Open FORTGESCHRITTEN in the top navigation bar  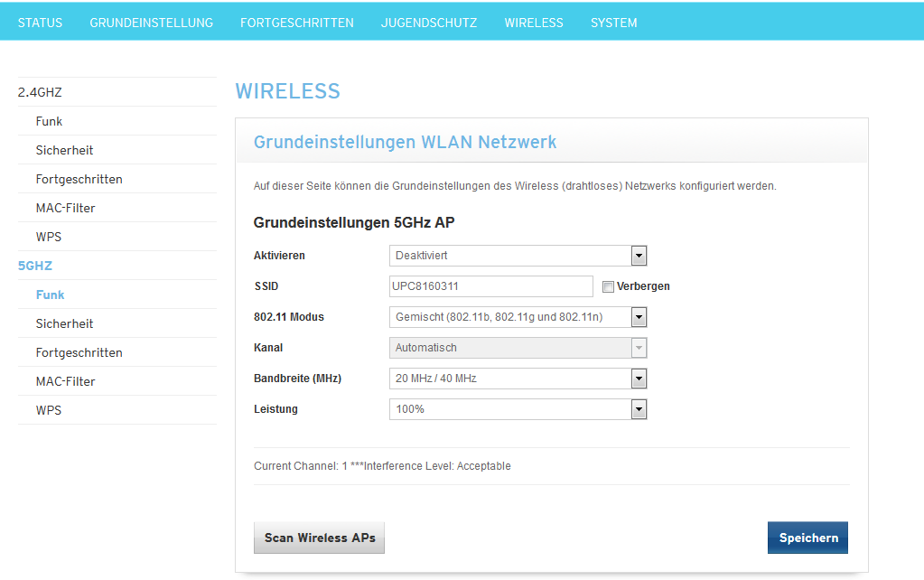296,23
